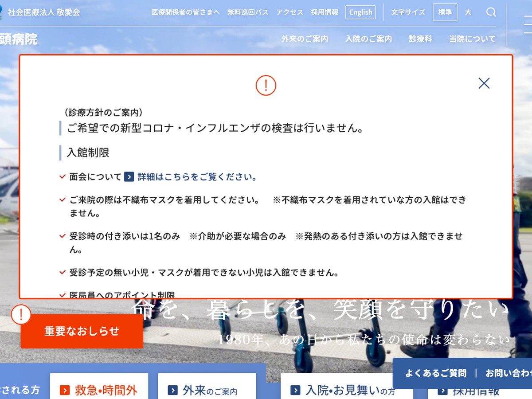Open 無料巡回バス in top menu
Image resolution: width=532 pixels, height=399 pixels.
tap(248, 12)
